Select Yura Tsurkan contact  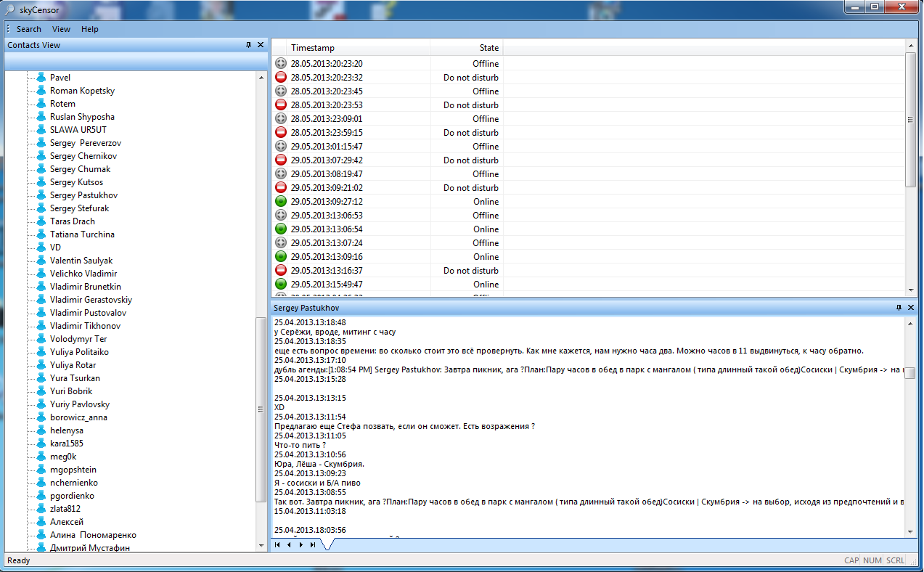point(75,378)
